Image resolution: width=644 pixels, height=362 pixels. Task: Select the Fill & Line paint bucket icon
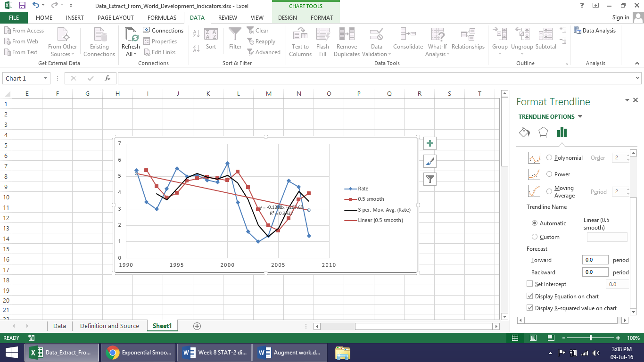524,132
